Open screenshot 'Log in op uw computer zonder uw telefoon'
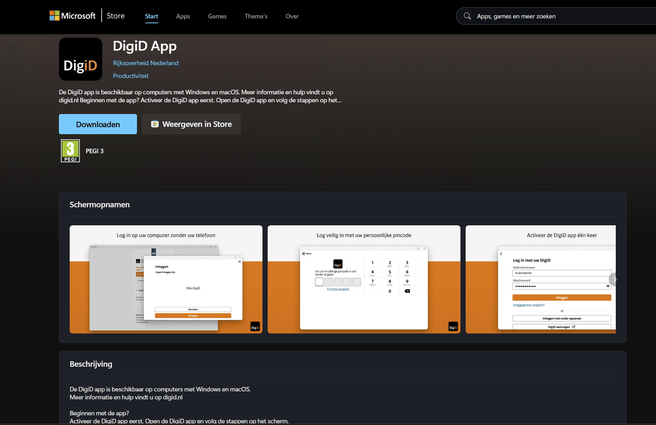Screen dimensions: 656x425 (x=166, y=279)
